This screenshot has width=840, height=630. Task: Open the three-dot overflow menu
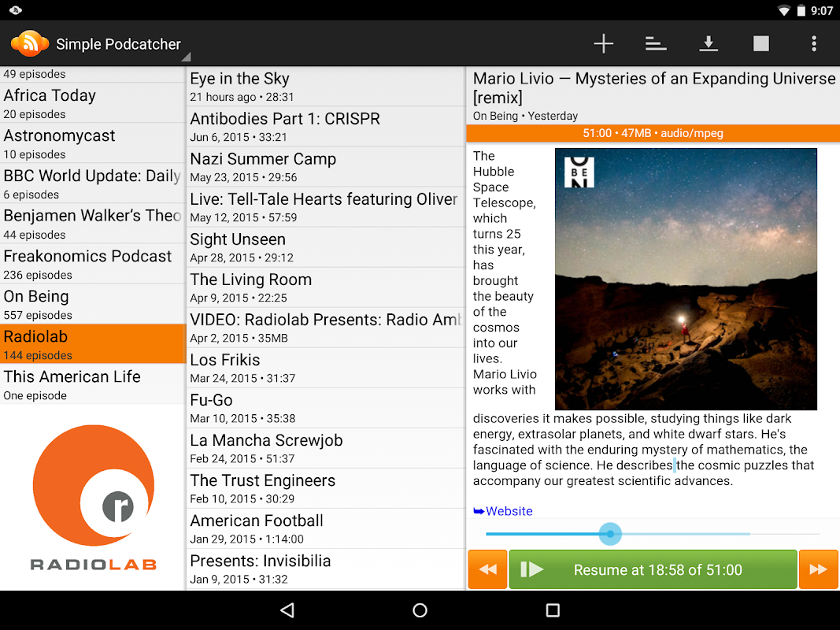(814, 44)
